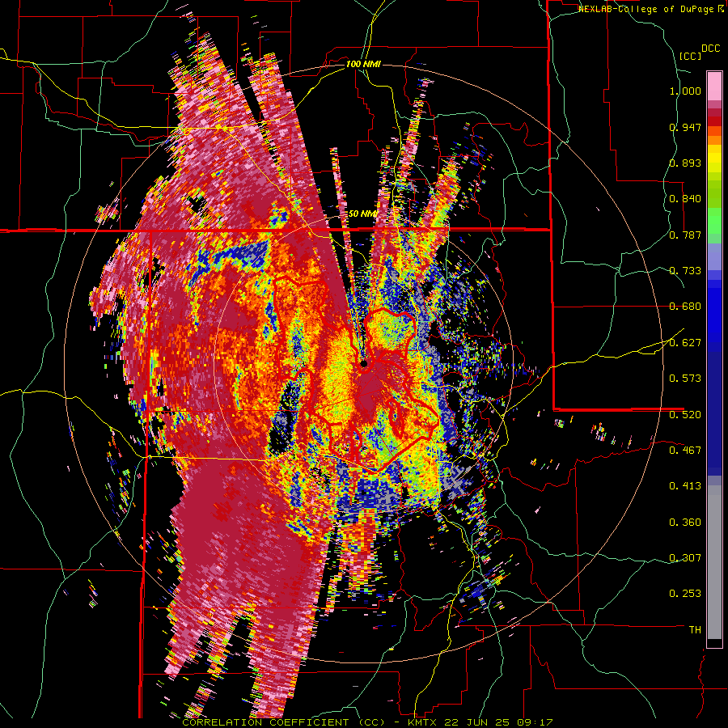Pick the yellow swatch in the color bar
The height and width of the screenshot is (728, 728).
tap(714, 159)
